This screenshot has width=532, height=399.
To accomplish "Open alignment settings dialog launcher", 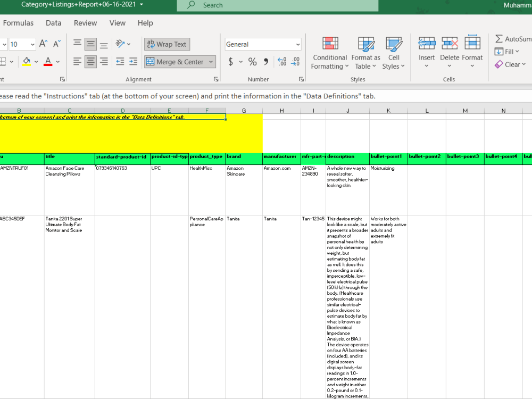I will pyautogui.click(x=216, y=79).
